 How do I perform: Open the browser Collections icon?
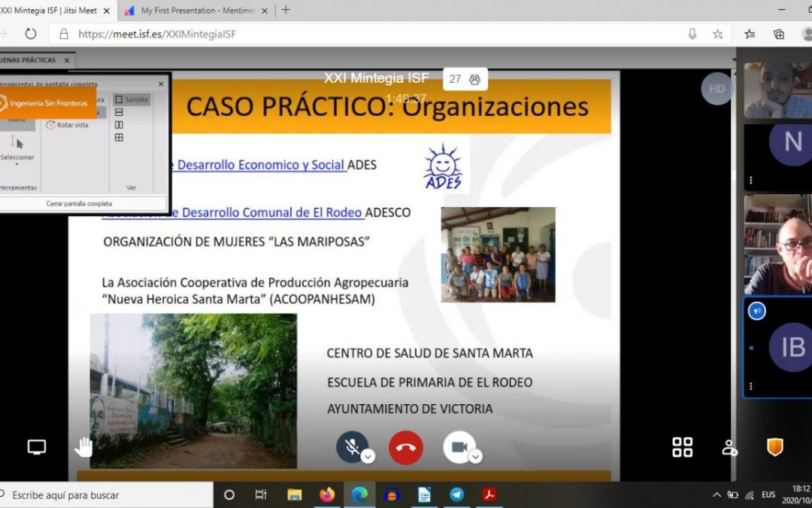(779, 34)
